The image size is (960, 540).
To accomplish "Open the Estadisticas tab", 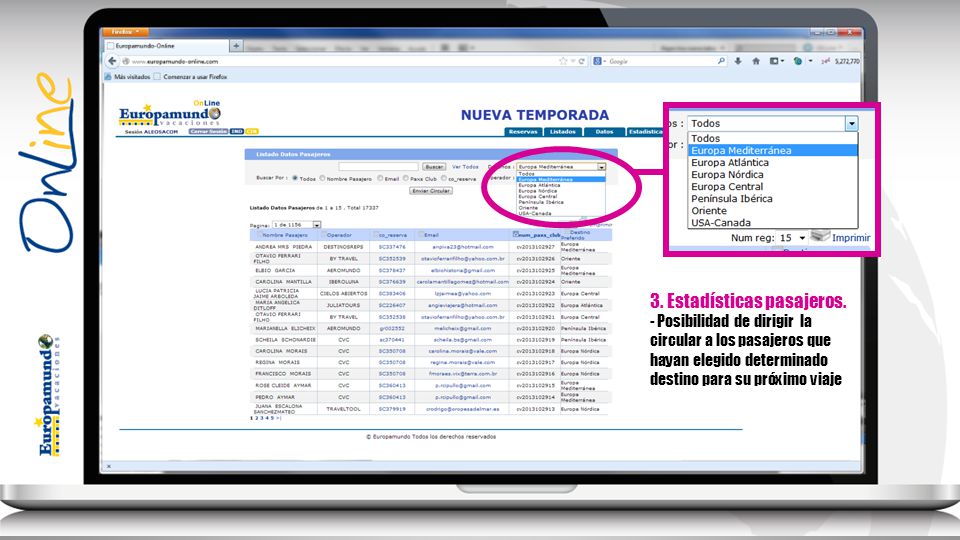I will (645, 132).
